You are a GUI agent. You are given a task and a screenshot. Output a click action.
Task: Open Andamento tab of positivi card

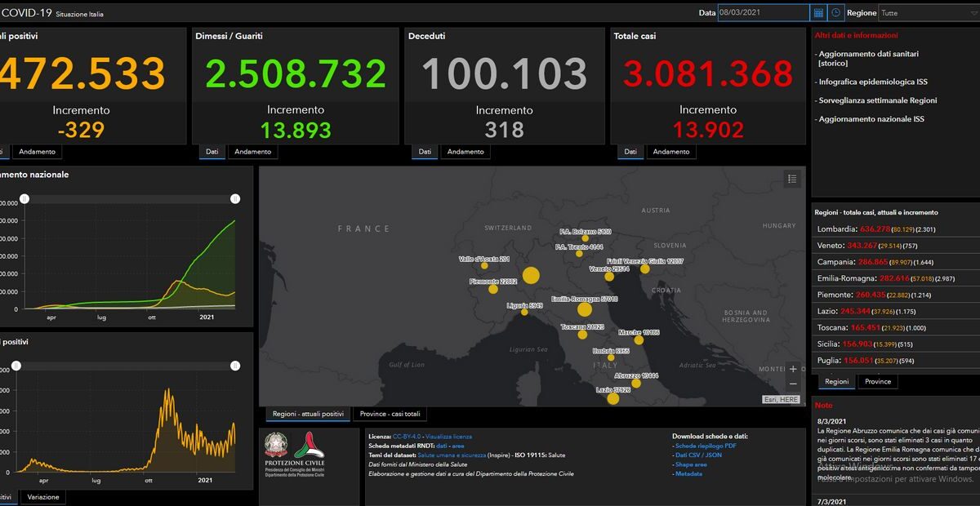(38, 152)
